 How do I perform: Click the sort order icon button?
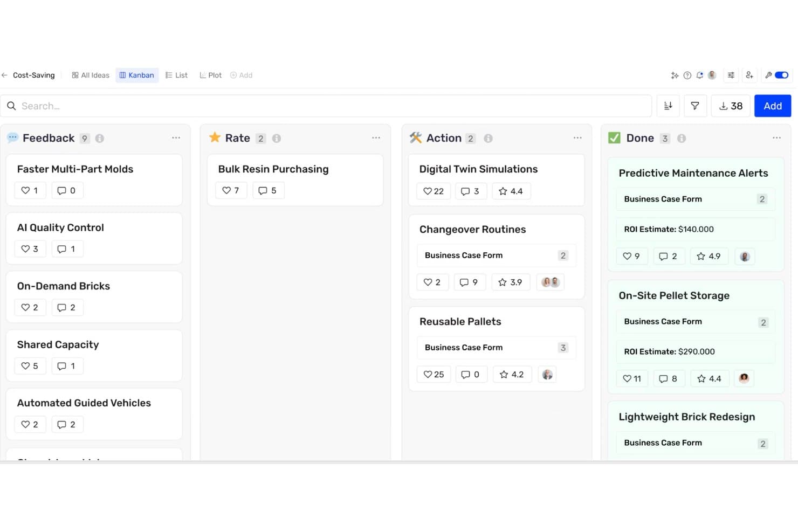click(x=668, y=106)
